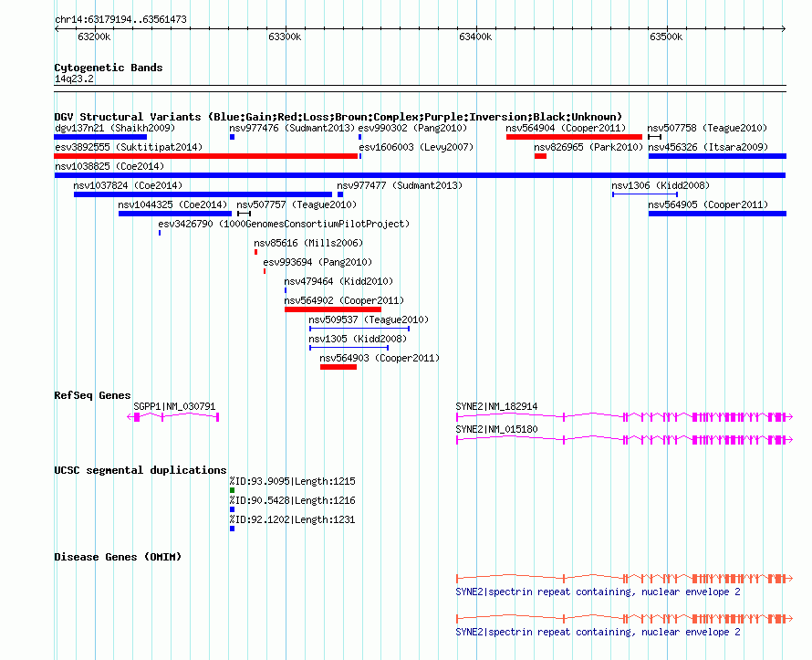Click the nsv977476 (Sudmant2013) variant label
Image resolution: width=812 pixels, height=660 pixels.
[x=292, y=128]
